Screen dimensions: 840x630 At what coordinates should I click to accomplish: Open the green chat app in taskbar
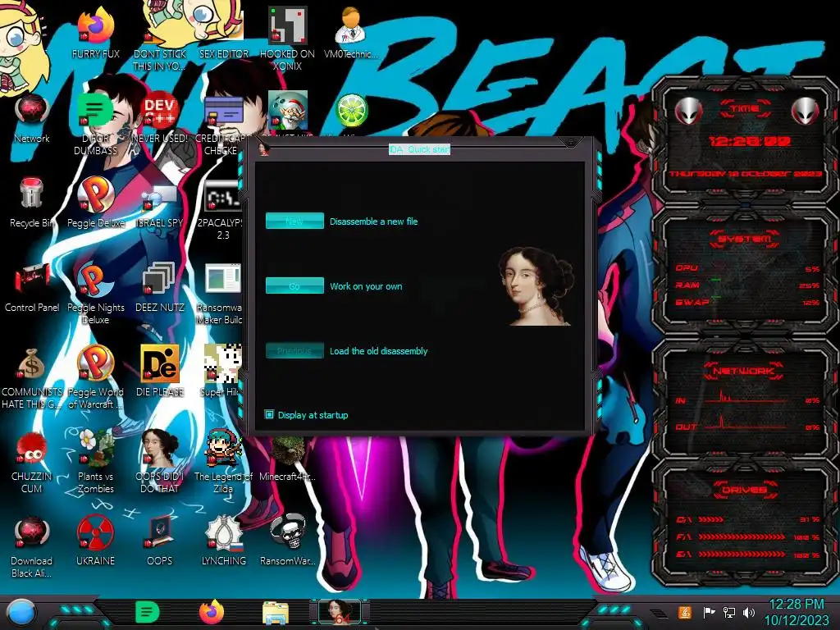pyautogui.click(x=148, y=612)
